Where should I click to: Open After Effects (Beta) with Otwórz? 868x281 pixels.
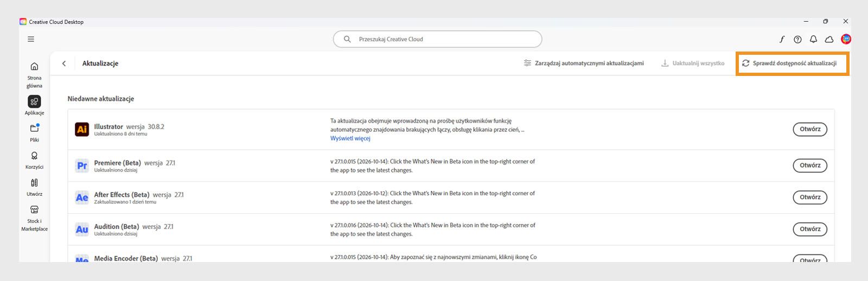pyautogui.click(x=810, y=197)
